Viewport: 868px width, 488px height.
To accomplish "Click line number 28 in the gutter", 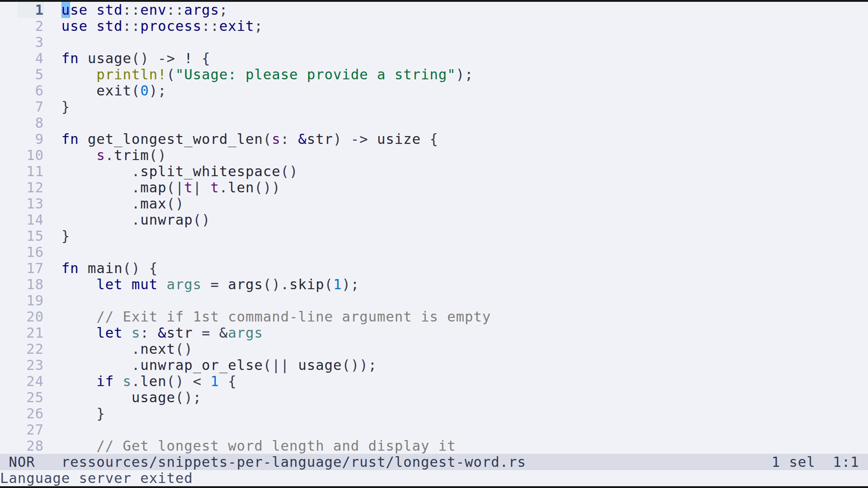I will click(x=35, y=446).
